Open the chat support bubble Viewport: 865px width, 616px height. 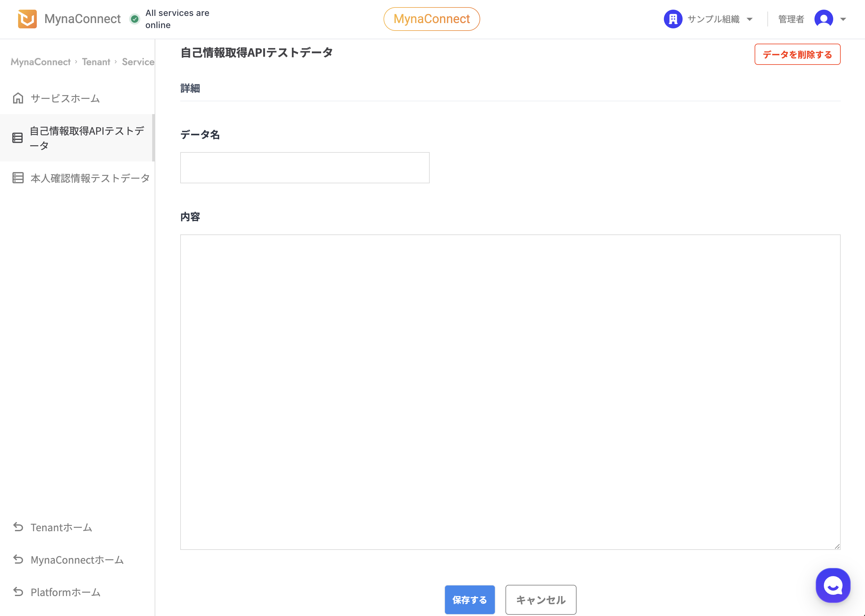(833, 585)
